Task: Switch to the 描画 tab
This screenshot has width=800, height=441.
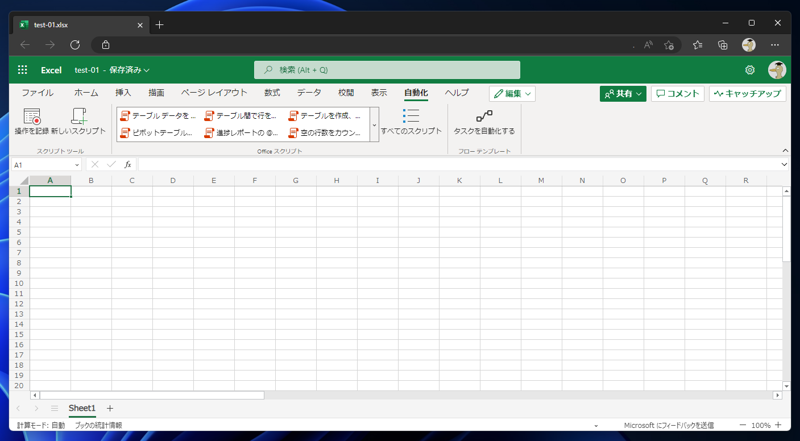Action: tap(156, 92)
